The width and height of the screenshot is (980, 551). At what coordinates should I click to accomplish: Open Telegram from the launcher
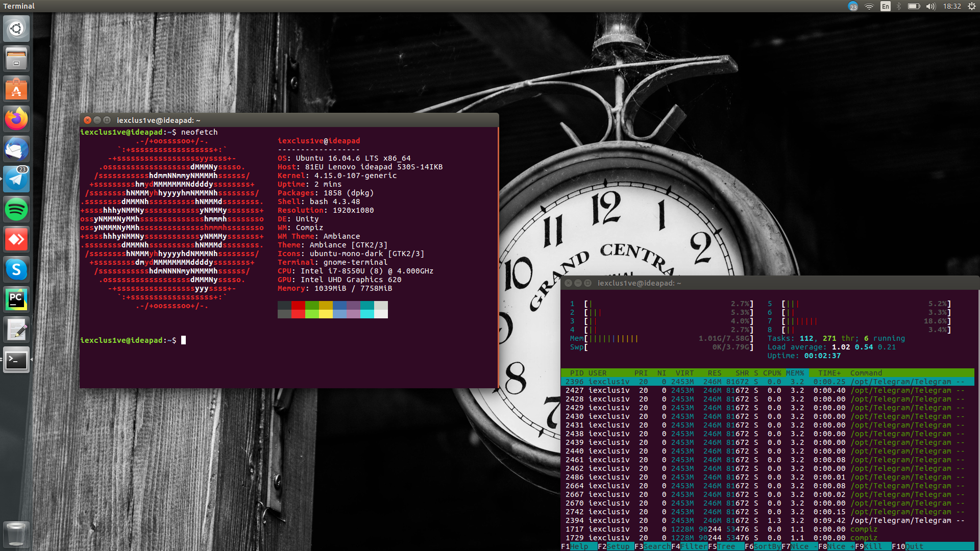(16, 179)
